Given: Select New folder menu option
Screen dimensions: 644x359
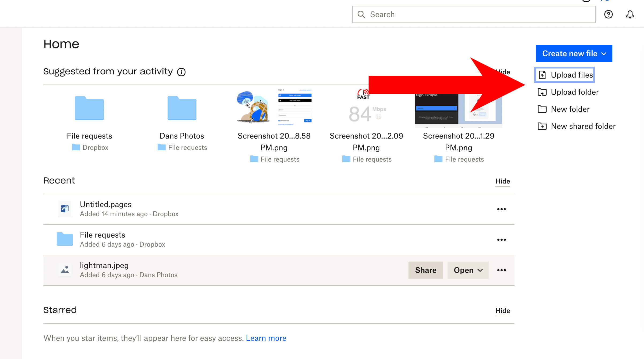Looking at the screenshot, I should point(563,109).
